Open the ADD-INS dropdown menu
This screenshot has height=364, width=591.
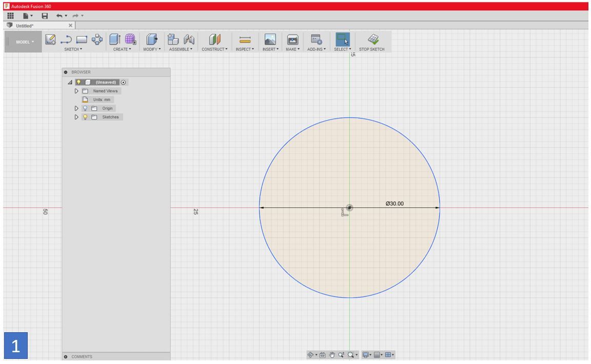(x=316, y=49)
